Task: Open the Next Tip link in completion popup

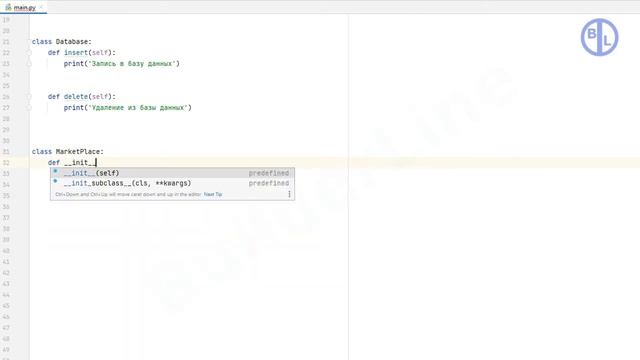Action: click(213, 194)
